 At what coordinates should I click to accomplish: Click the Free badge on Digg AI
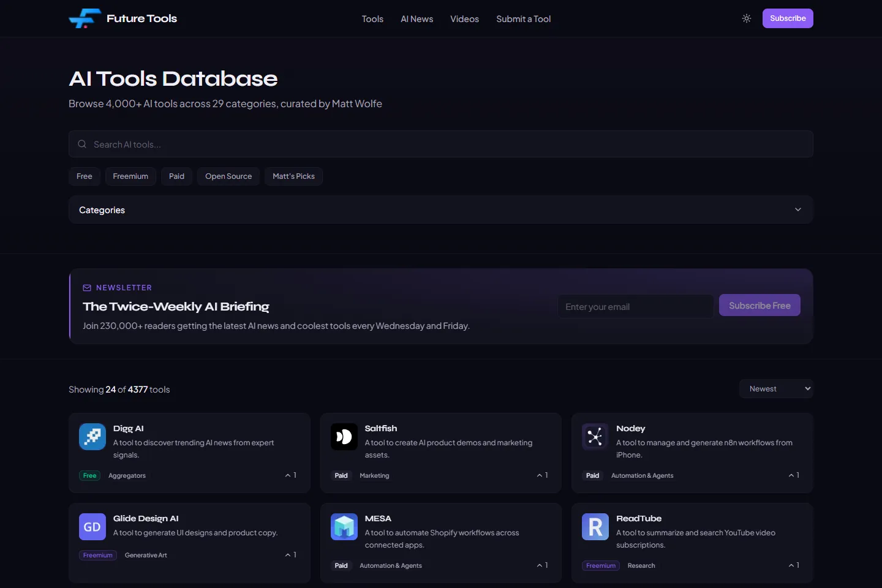(x=90, y=475)
